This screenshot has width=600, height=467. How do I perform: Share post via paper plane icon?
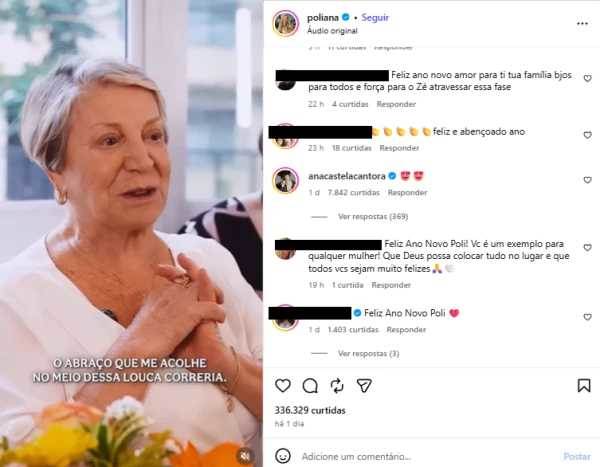364,385
